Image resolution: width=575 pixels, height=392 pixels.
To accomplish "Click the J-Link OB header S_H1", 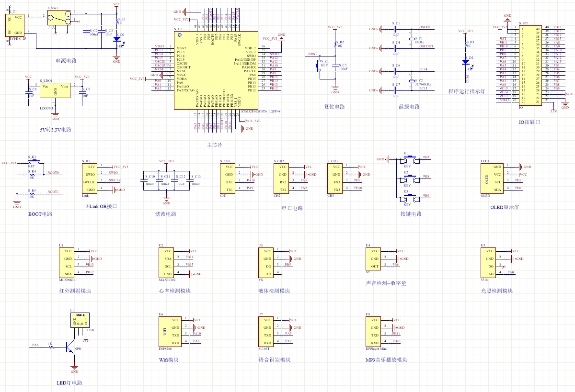I will tap(91, 178).
